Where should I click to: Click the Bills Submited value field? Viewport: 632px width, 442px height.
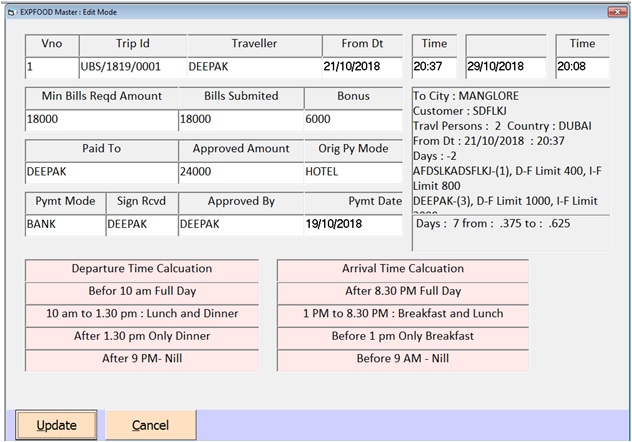(x=241, y=120)
